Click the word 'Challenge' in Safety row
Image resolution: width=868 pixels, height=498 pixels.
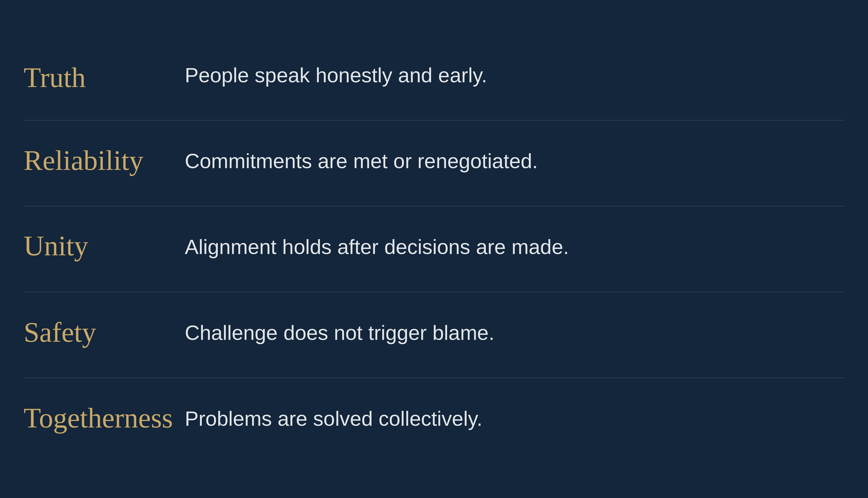coord(231,334)
